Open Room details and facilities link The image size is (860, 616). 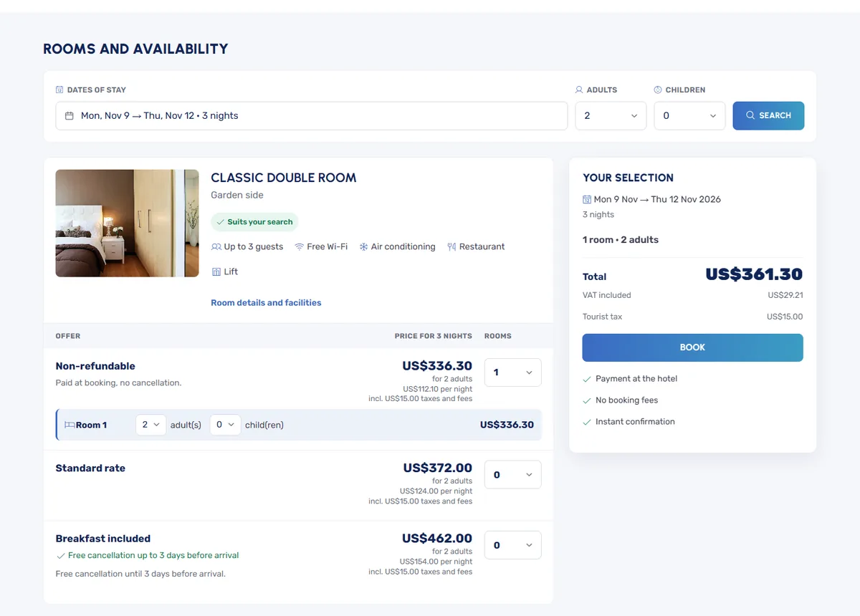coord(266,303)
